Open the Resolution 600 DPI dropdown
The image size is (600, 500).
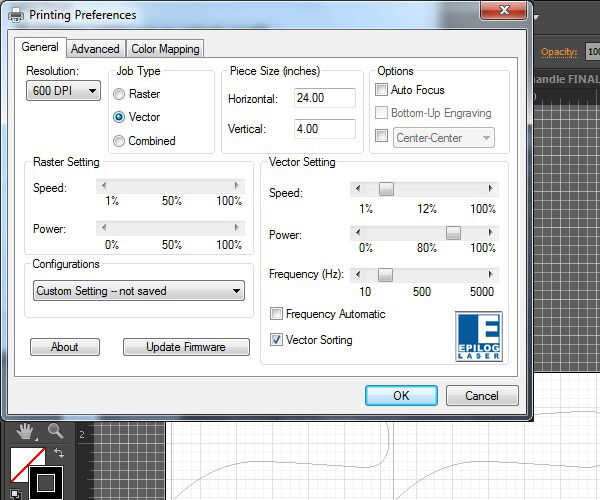64,91
